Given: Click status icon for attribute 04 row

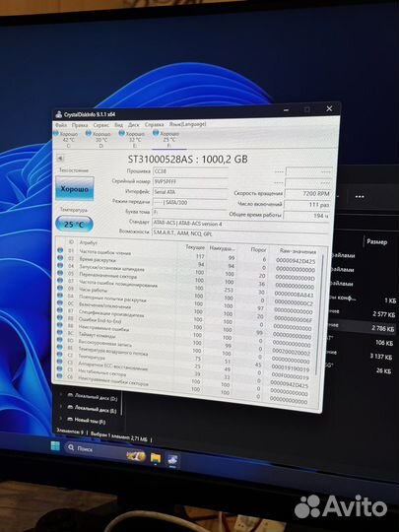Looking at the screenshot, I should [60, 265].
